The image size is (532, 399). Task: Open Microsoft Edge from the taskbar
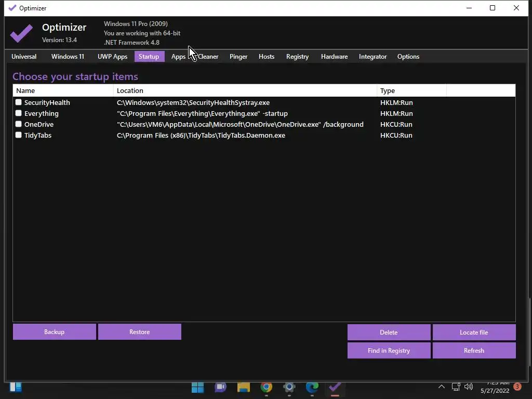click(312, 387)
